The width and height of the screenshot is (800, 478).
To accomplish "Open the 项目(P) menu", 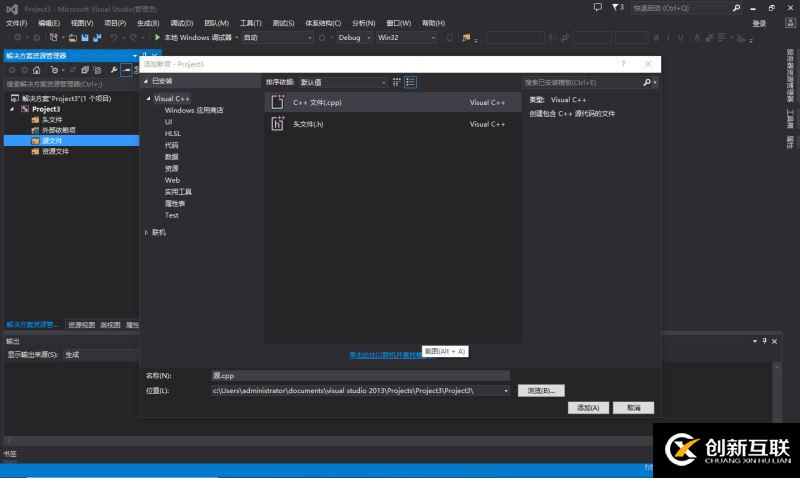I will (115, 23).
